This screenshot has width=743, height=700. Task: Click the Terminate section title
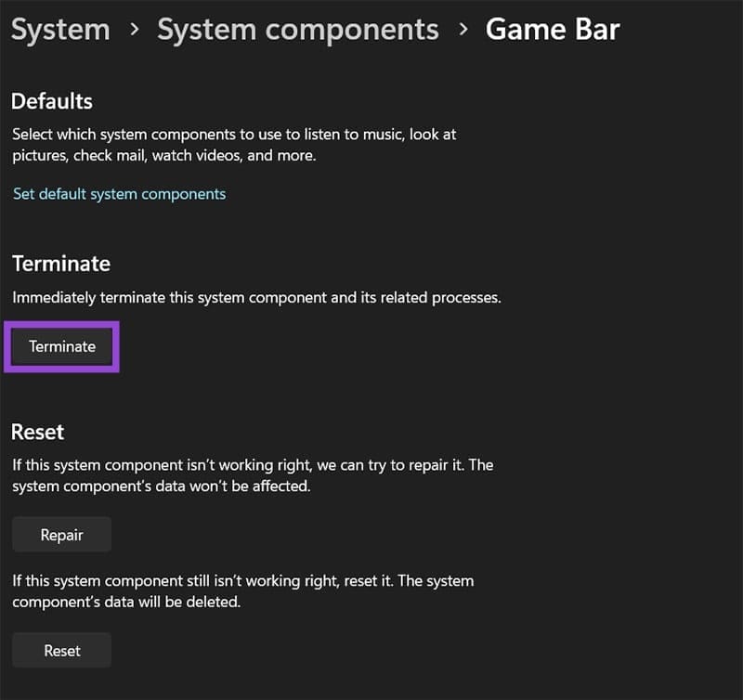tap(60, 264)
